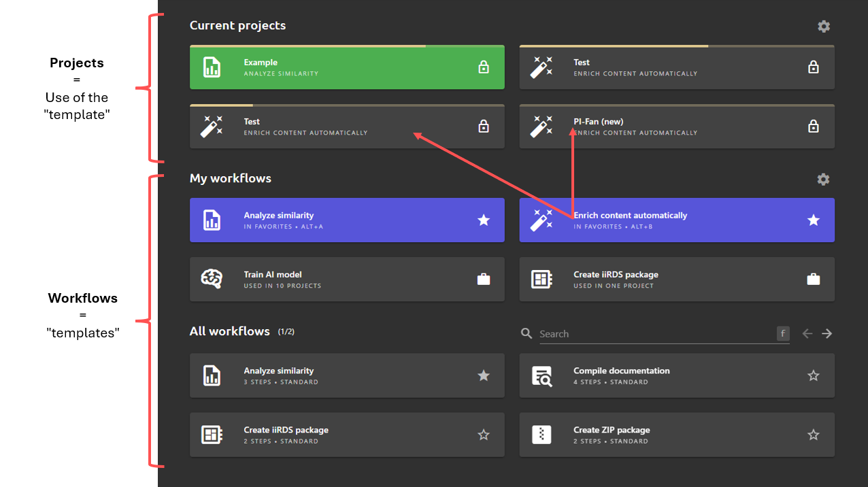Click the document search icon on Compile documentation
Image resolution: width=868 pixels, height=487 pixels.
click(541, 376)
